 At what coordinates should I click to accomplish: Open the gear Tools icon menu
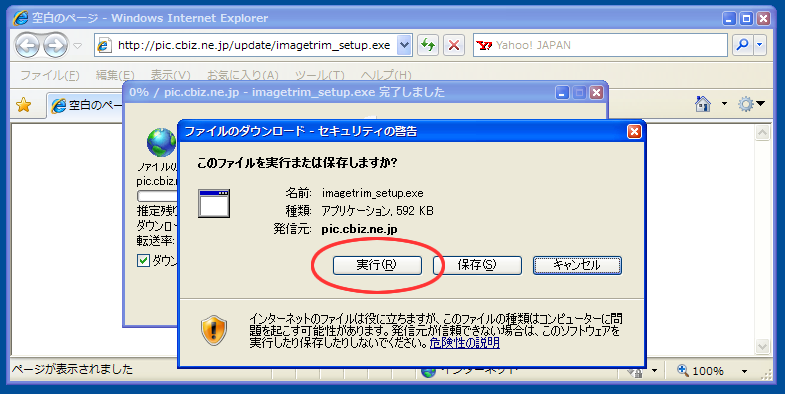click(x=751, y=104)
